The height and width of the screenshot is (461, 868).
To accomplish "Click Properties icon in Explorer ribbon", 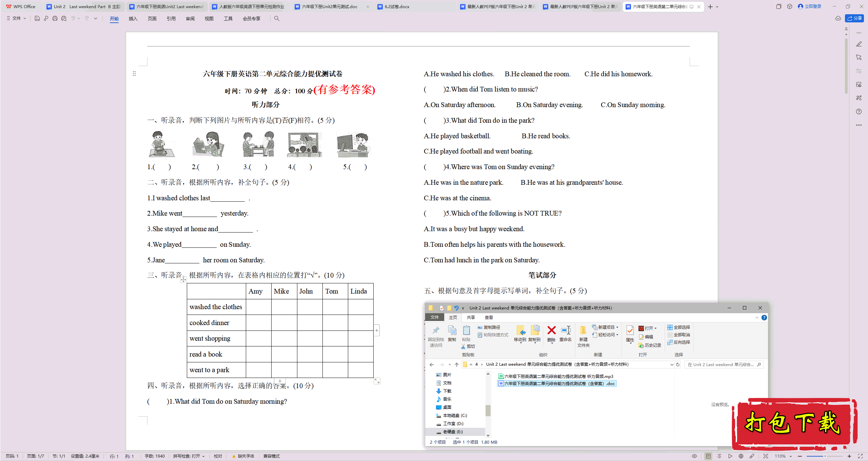I will 630,334.
